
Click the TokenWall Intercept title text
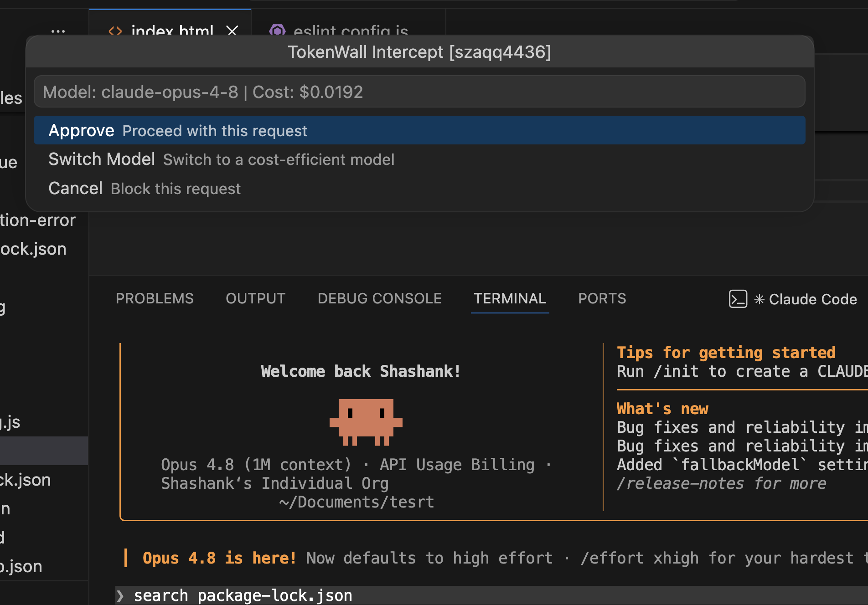[419, 52]
